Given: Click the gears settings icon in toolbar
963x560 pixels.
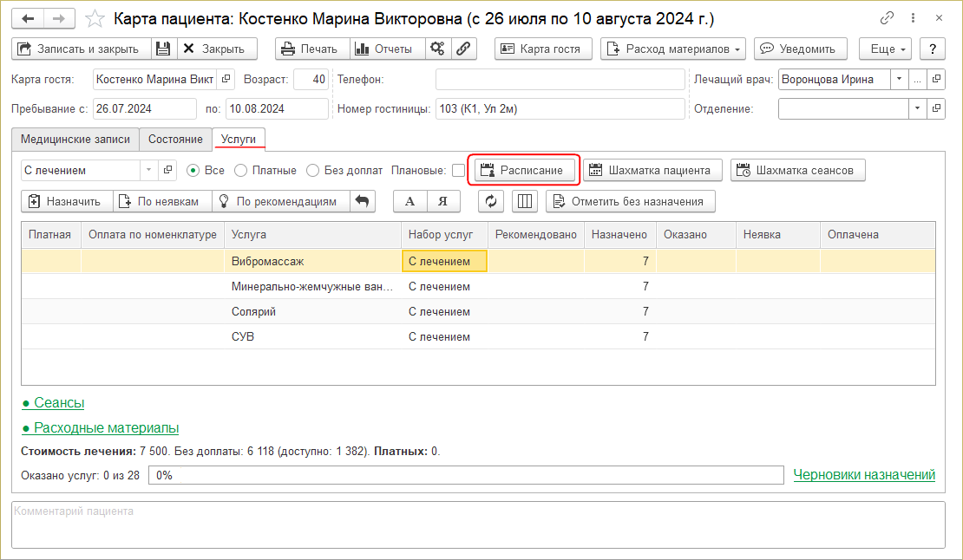Looking at the screenshot, I should point(438,49).
